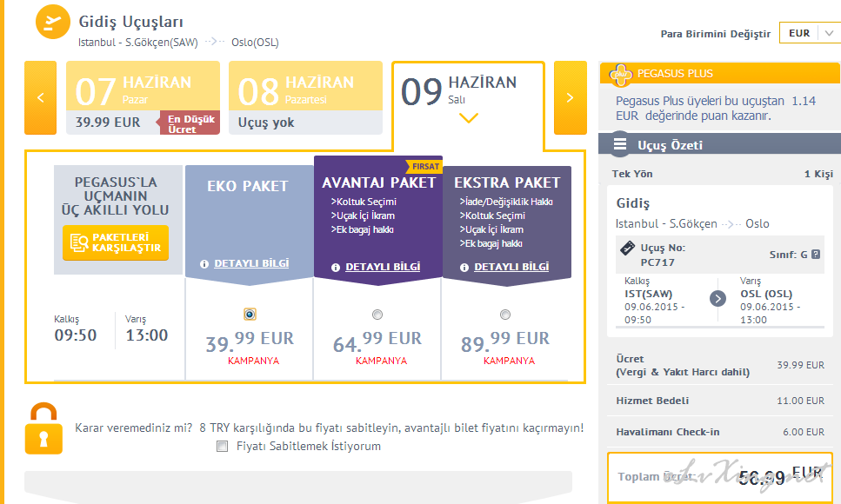Click the compare icon on Paketleri Karşılaştır
This screenshot has height=504, width=841.
pos(79,243)
